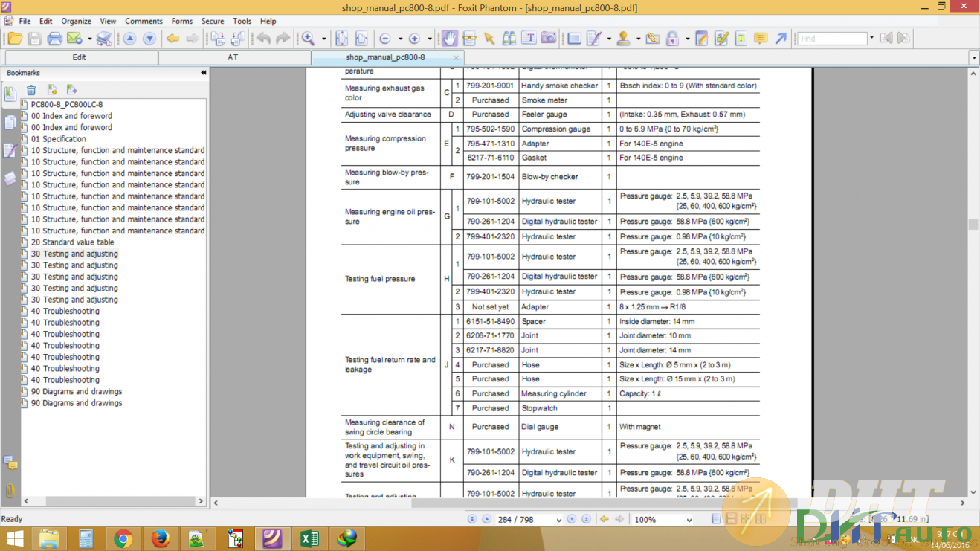
Task: Click the Attach file paperclip icon
Action: (652, 39)
